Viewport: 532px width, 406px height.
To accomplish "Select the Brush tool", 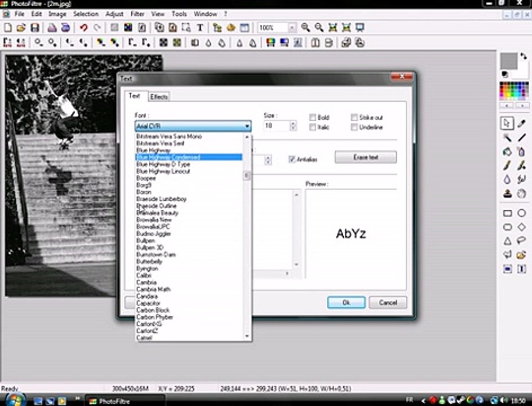I will pos(507,166).
